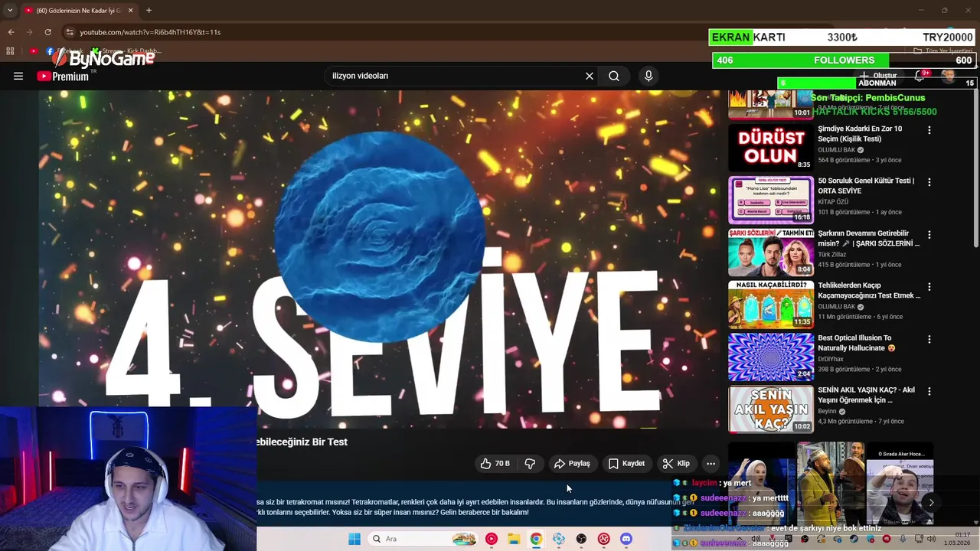The height and width of the screenshot is (551, 980).
Task: Click taskbar Ara search box
Action: pyautogui.click(x=422, y=539)
